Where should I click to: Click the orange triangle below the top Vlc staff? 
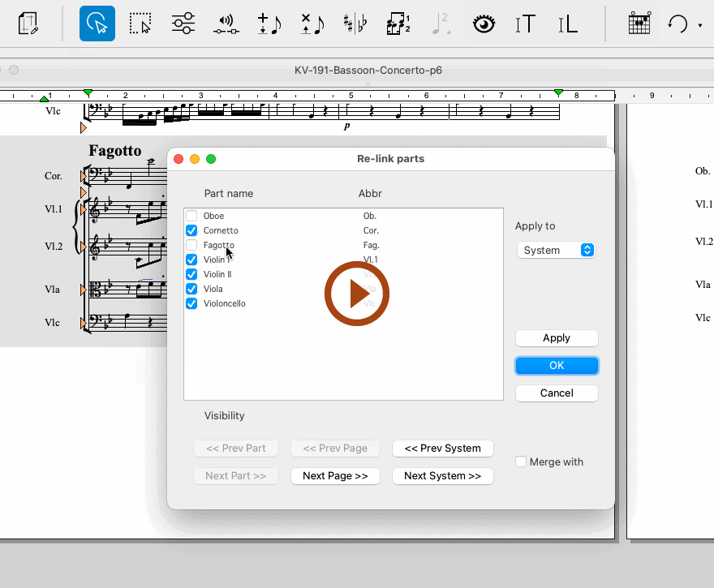(x=84, y=128)
